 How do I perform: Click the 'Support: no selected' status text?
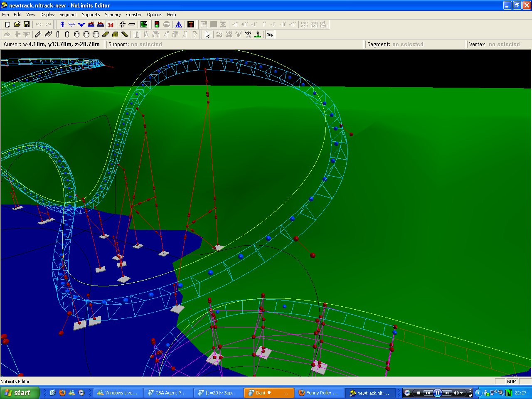coord(135,44)
